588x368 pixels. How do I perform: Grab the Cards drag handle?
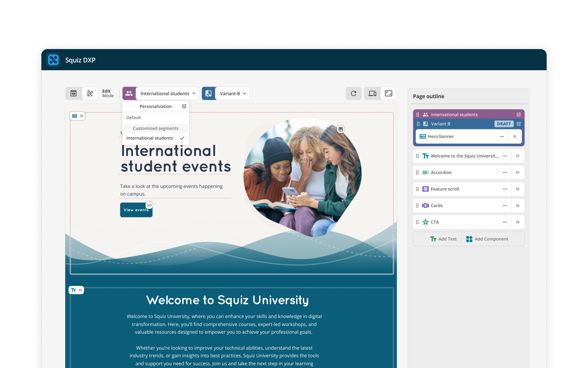[x=417, y=206]
